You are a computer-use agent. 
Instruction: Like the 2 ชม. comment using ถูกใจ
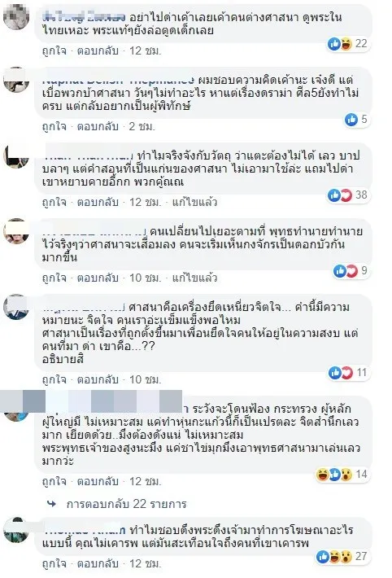pos(54,126)
